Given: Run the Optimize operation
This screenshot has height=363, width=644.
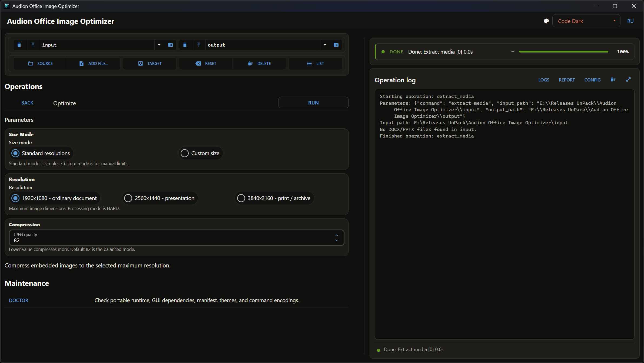Looking at the screenshot, I should (x=313, y=103).
